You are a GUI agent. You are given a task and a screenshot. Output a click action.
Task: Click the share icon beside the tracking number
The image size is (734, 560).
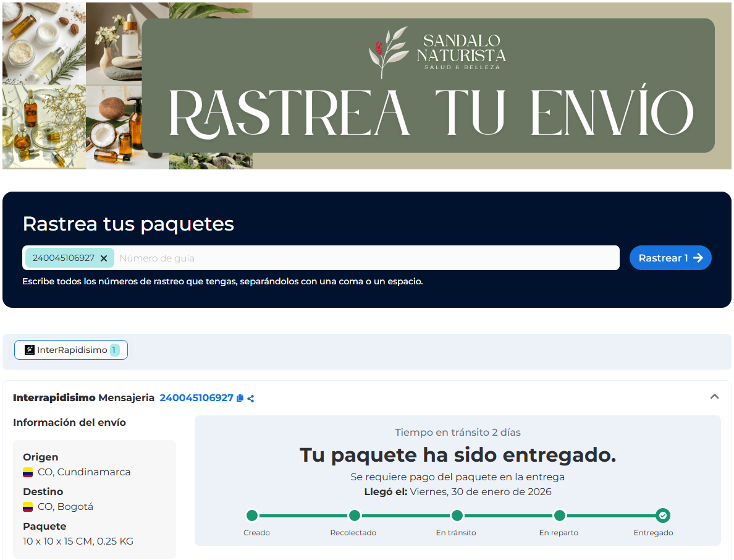tap(251, 399)
